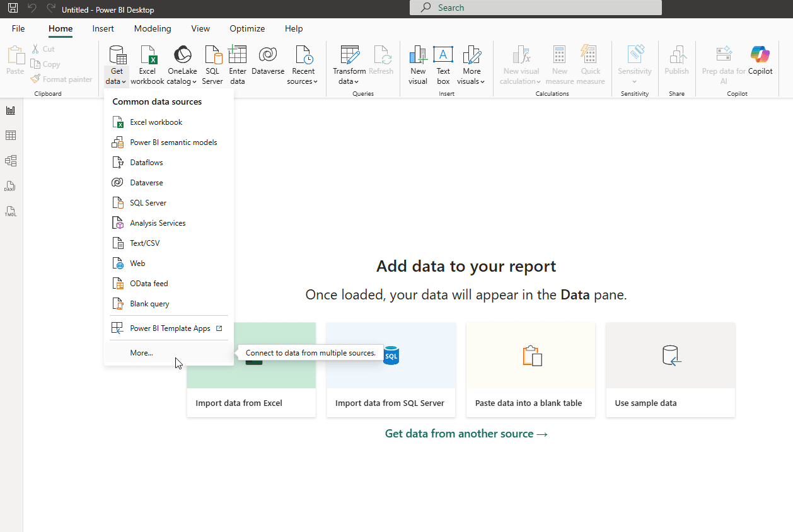
Task: Select SQL Server in common data sources
Action: [x=169, y=203]
